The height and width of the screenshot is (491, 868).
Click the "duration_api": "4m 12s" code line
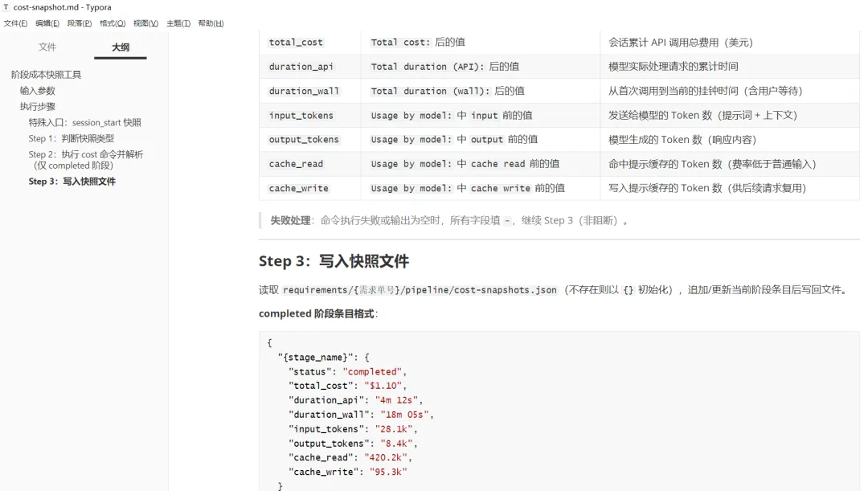tap(355, 400)
